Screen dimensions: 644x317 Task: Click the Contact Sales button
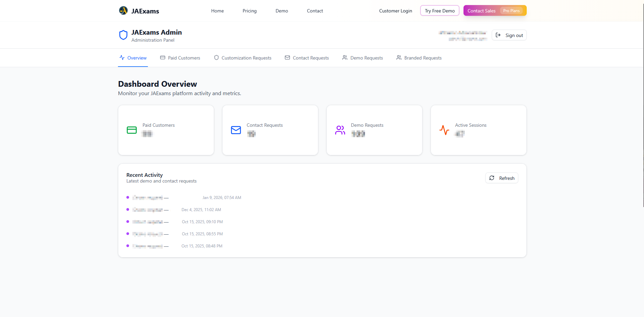481,11
